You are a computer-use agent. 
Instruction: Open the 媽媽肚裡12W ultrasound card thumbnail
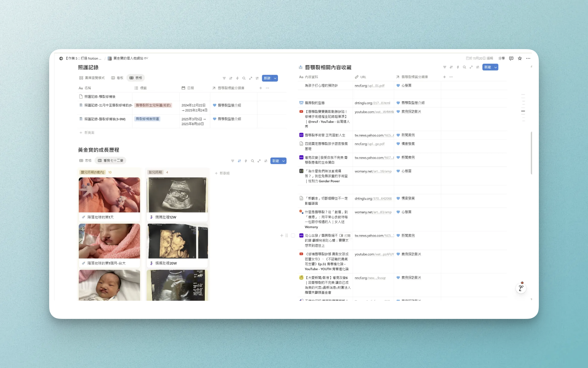click(177, 195)
